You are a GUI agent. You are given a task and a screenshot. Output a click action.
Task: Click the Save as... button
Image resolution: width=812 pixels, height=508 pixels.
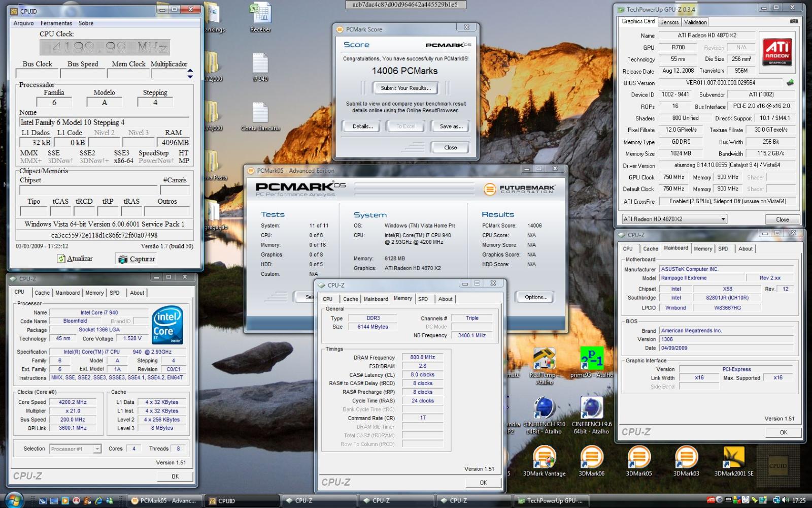point(451,126)
